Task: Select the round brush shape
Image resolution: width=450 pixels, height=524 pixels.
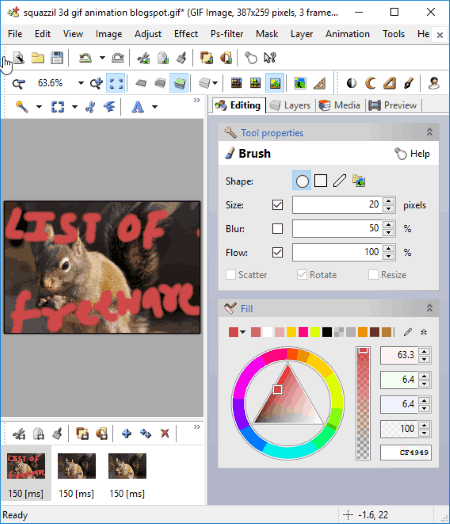Action: (x=302, y=181)
